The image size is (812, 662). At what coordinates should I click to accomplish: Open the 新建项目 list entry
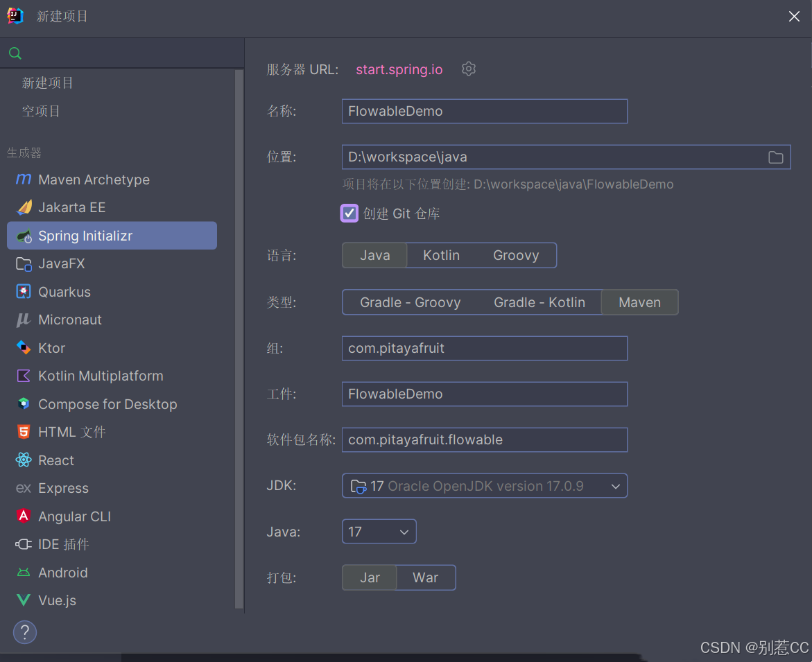click(x=48, y=82)
